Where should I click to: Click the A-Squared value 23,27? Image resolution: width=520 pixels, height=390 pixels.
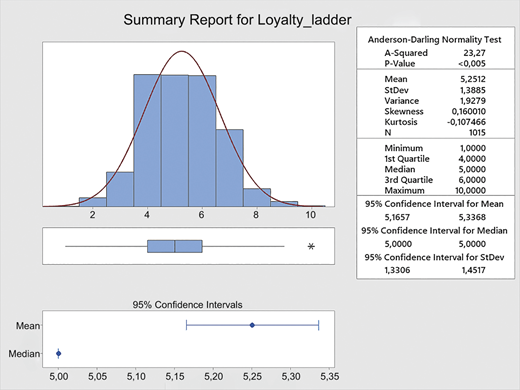point(474,53)
